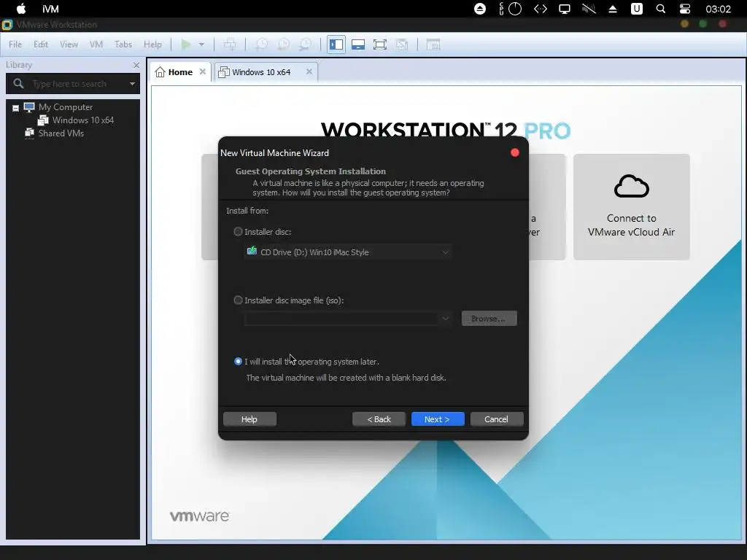Close the Home tab
This screenshot has height=560, width=747.
[x=203, y=71]
